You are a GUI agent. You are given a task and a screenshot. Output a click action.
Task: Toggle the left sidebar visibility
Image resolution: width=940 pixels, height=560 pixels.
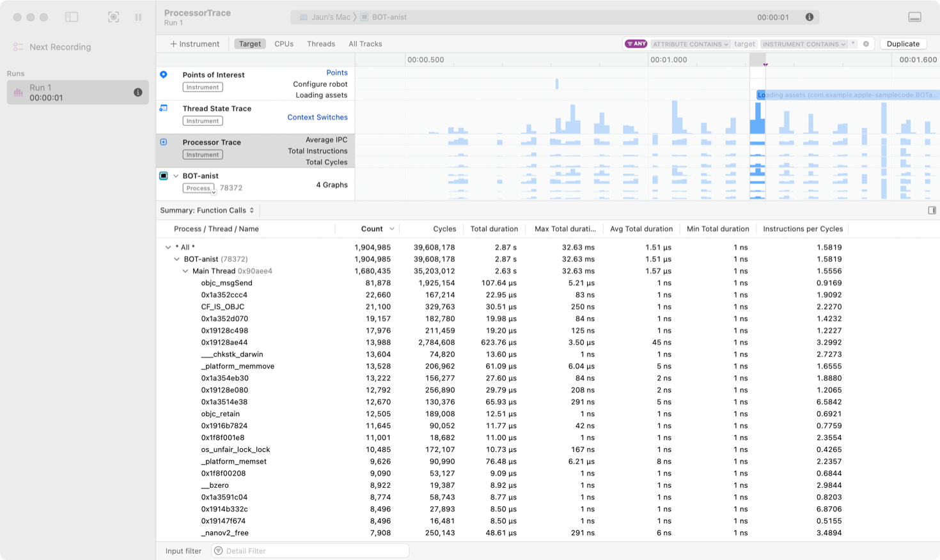pos(73,17)
